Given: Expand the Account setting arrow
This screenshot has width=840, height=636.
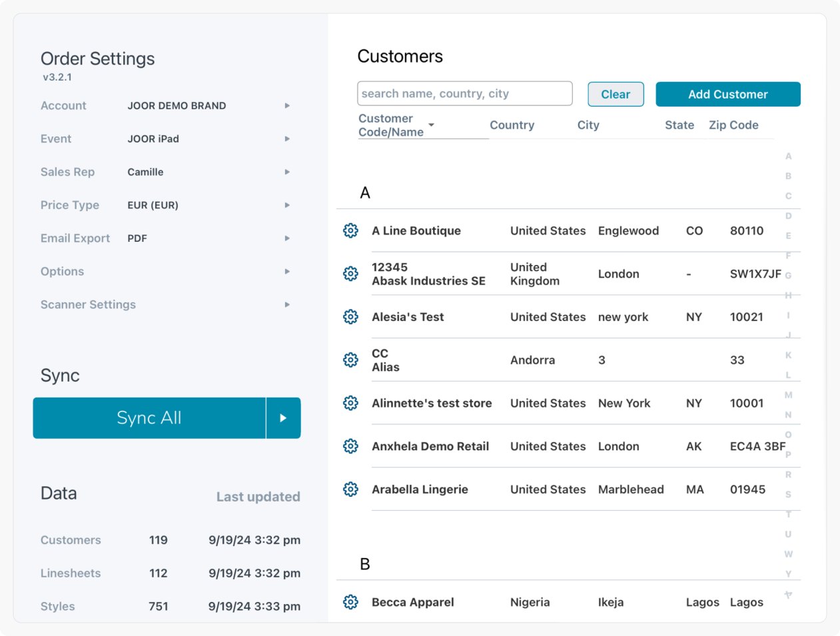Looking at the screenshot, I should (287, 106).
